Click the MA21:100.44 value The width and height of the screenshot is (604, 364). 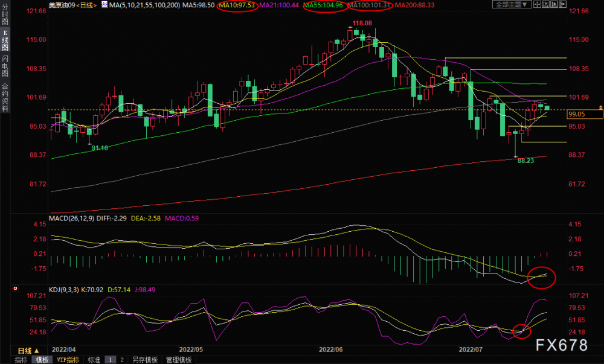pos(279,5)
